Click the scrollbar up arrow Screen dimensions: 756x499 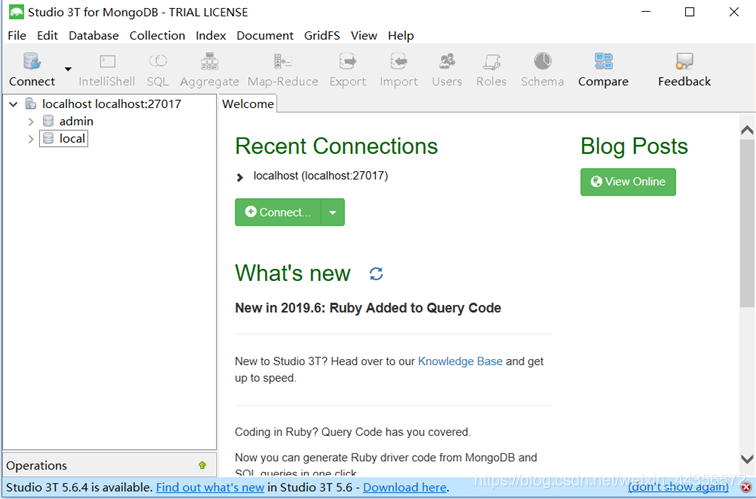click(747, 130)
